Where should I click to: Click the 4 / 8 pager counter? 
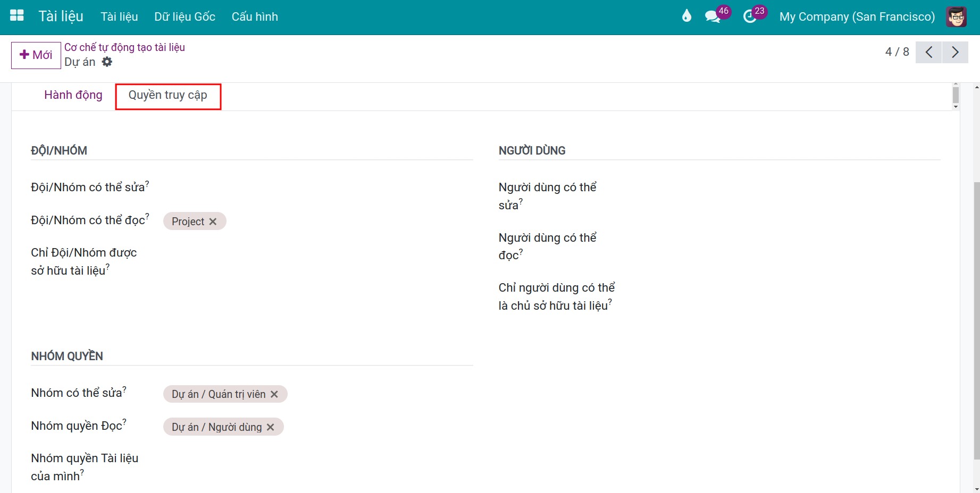click(x=897, y=52)
